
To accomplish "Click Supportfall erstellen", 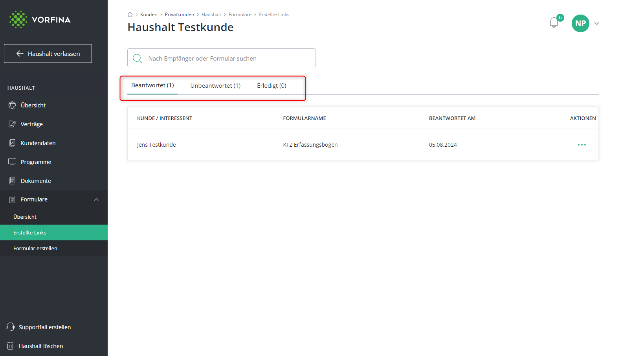I will 39,327.
